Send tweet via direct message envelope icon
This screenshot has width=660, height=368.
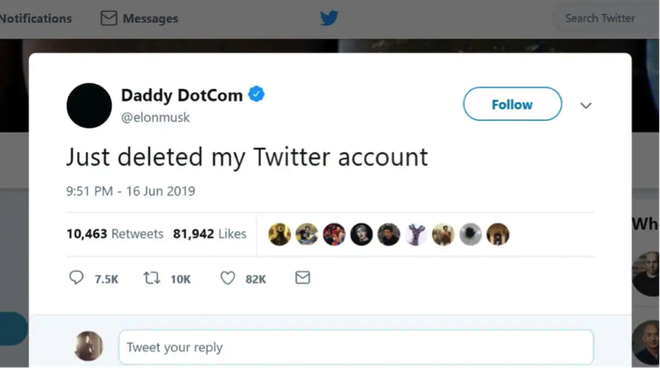303,278
